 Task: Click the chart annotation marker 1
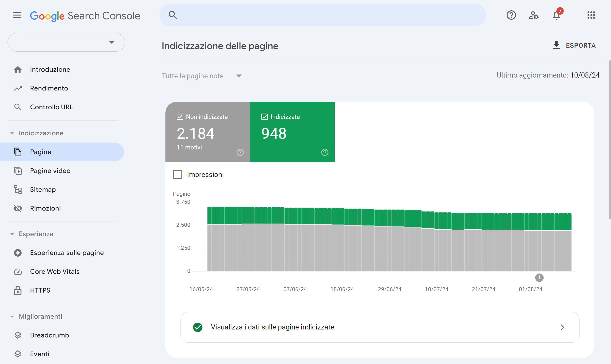point(539,278)
